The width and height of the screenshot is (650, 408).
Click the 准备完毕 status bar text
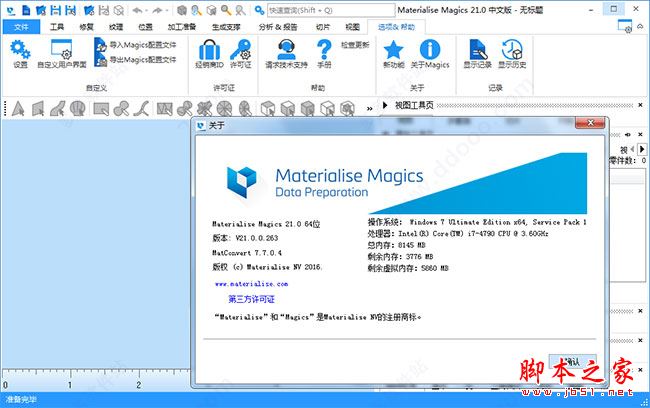(x=21, y=400)
